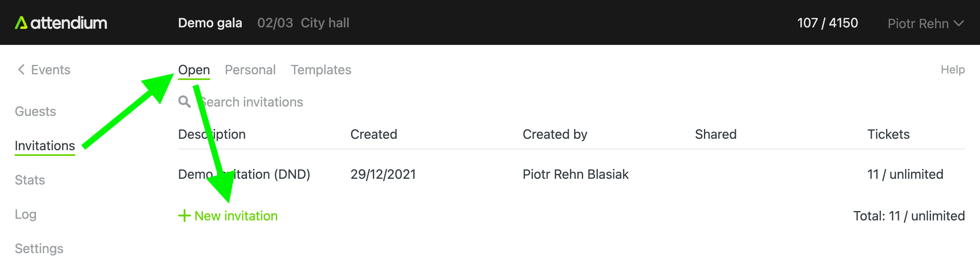Click the plus icon for New invitation
The image size is (980, 280).
(x=185, y=216)
